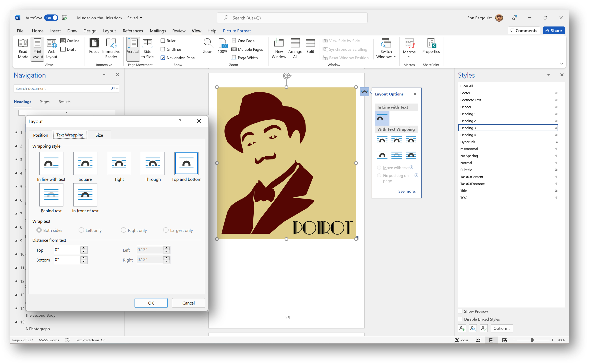Collapse heading 14 in navigation pane

tap(16, 308)
